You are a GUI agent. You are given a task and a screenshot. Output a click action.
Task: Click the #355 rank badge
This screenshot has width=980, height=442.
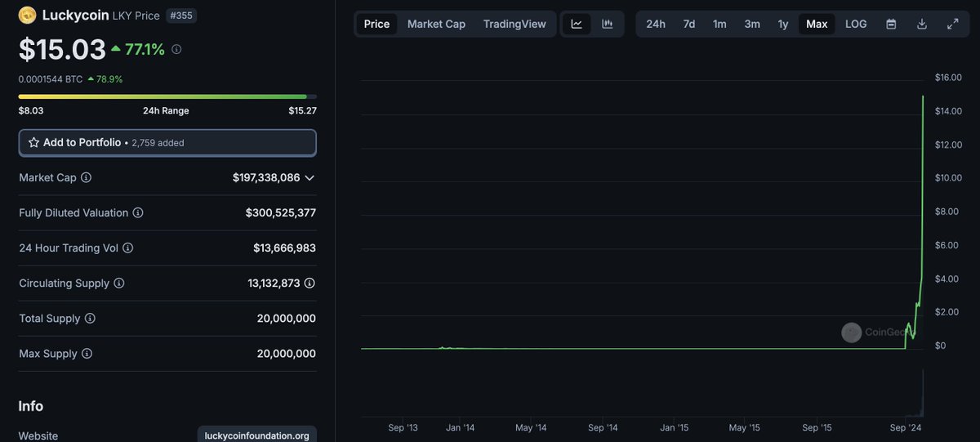(x=181, y=16)
